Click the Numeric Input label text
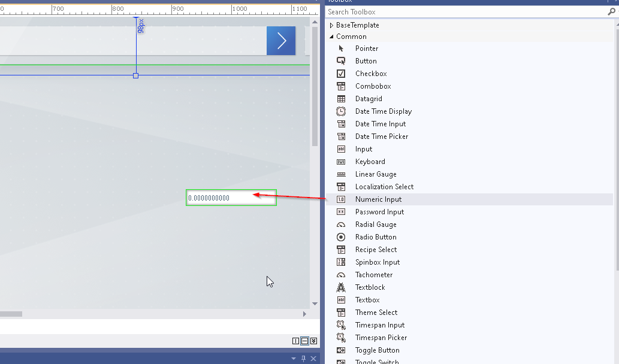This screenshot has height=364, width=619. pyautogui.click(x=378, y=199)
